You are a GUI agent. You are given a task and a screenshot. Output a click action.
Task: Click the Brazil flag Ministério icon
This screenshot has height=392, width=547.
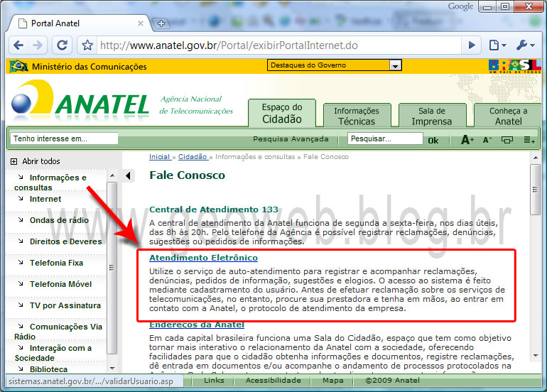[19, 66]
